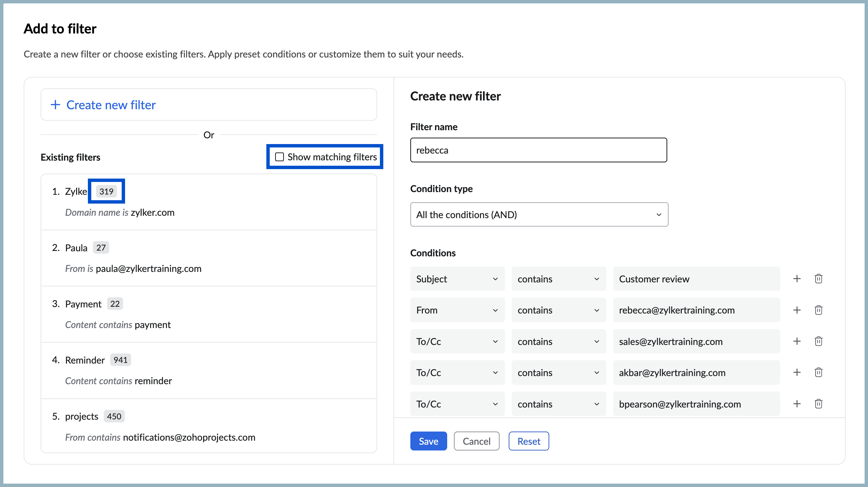Click inside the Filter name field
Viewport: 868px width, 487px height.
[538, 150]
